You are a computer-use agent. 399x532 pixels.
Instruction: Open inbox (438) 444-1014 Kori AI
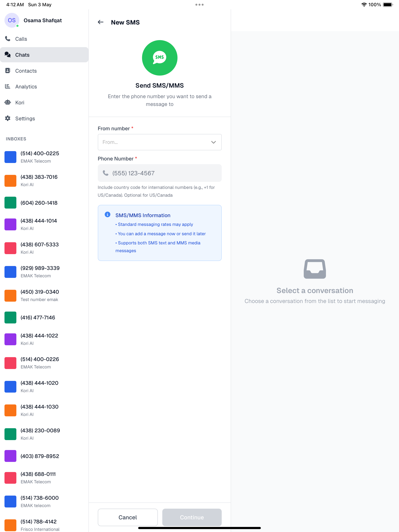click(44, 224)
